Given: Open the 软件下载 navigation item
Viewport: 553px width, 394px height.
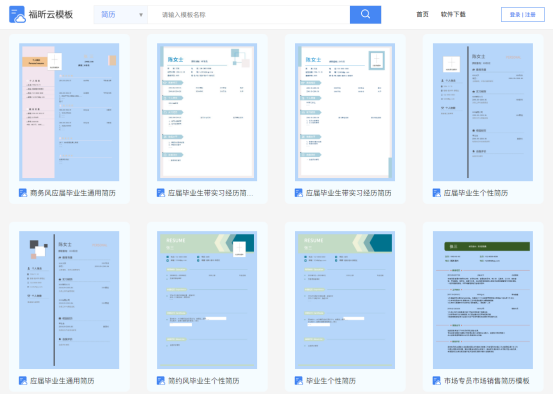Looking at the screenshot, I should tap(453, 14).
